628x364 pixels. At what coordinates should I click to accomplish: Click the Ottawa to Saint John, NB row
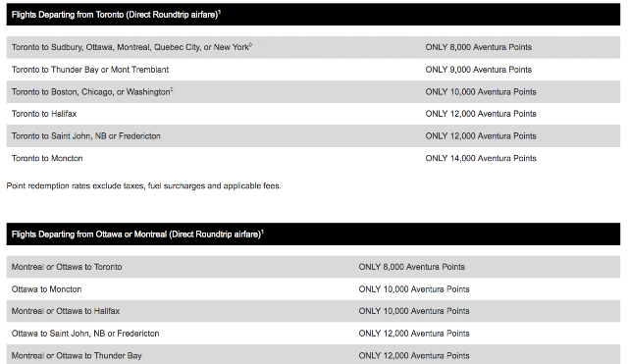coord(313,334)
